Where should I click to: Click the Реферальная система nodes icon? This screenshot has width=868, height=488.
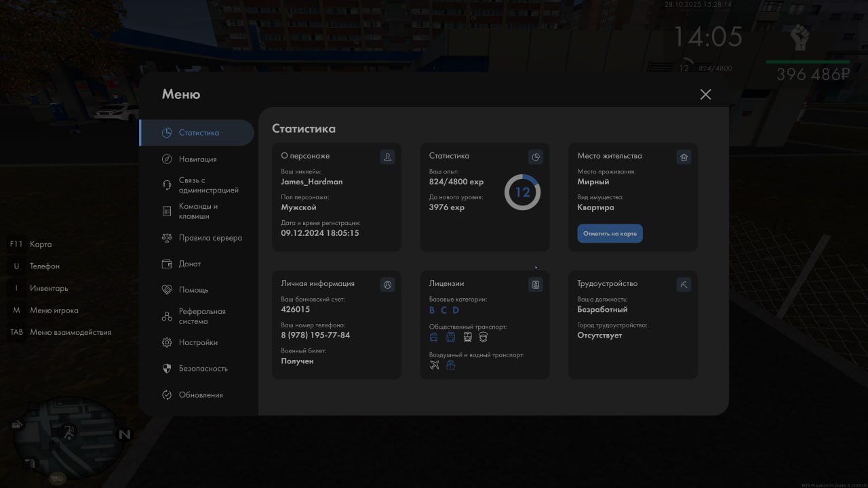tap(167, 317)
